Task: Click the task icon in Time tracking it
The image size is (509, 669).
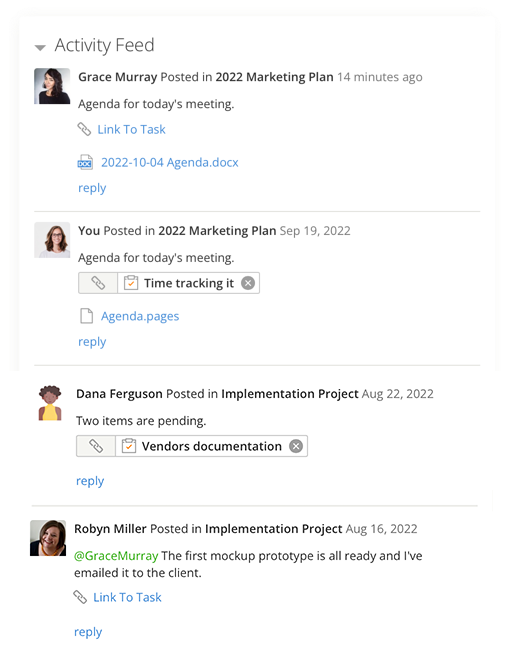Action: [131, 283]
